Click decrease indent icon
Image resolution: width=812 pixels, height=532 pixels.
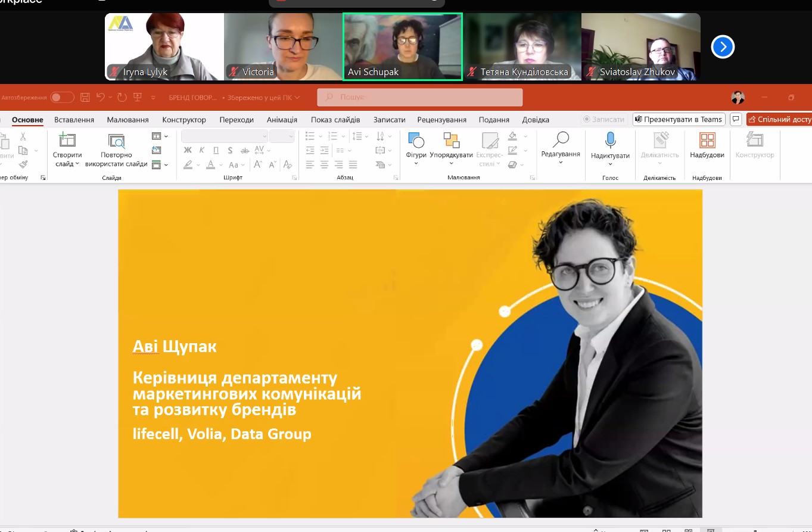pos(310,150)
